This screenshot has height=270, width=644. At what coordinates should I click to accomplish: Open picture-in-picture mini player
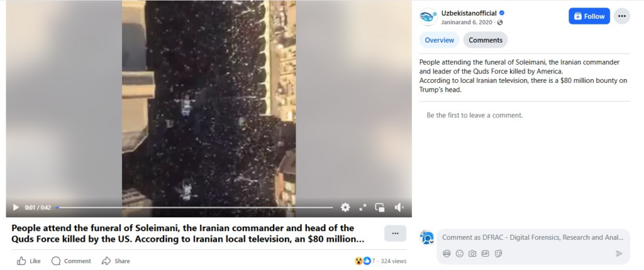[380, 208]
